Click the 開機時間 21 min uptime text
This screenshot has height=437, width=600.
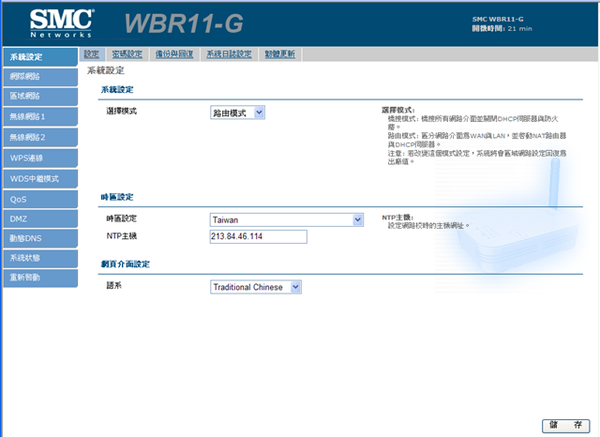pyautogui.click(x=502, y=29)
